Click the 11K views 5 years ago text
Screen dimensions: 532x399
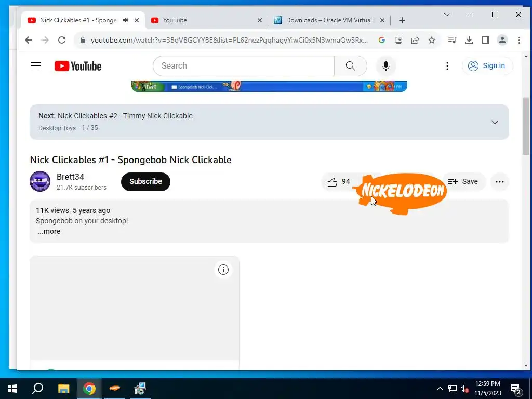(73, 211)
